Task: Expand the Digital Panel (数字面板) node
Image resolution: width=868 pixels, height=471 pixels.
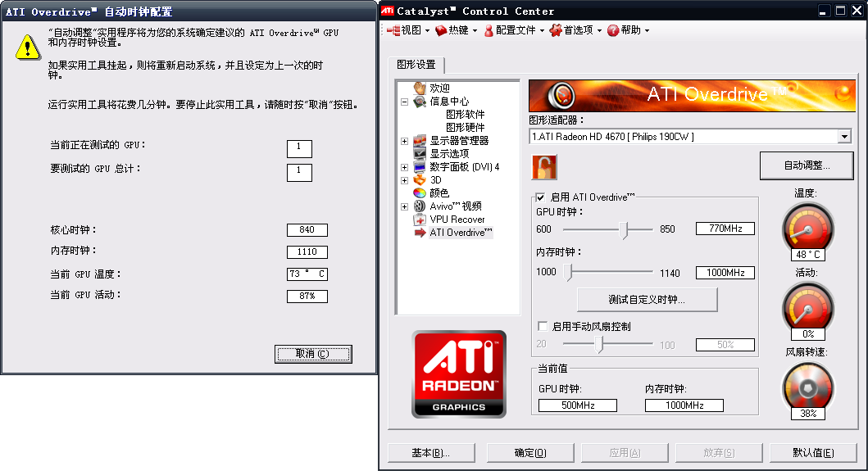Action: pyautogui.click(x=405, y=167)
